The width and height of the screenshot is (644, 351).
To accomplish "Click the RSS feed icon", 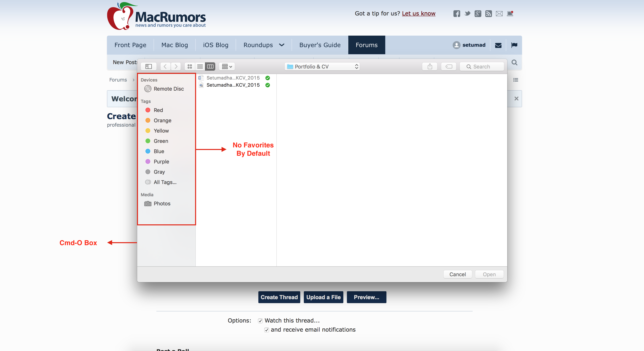I will pyautogui.click(x=488, y=13).
